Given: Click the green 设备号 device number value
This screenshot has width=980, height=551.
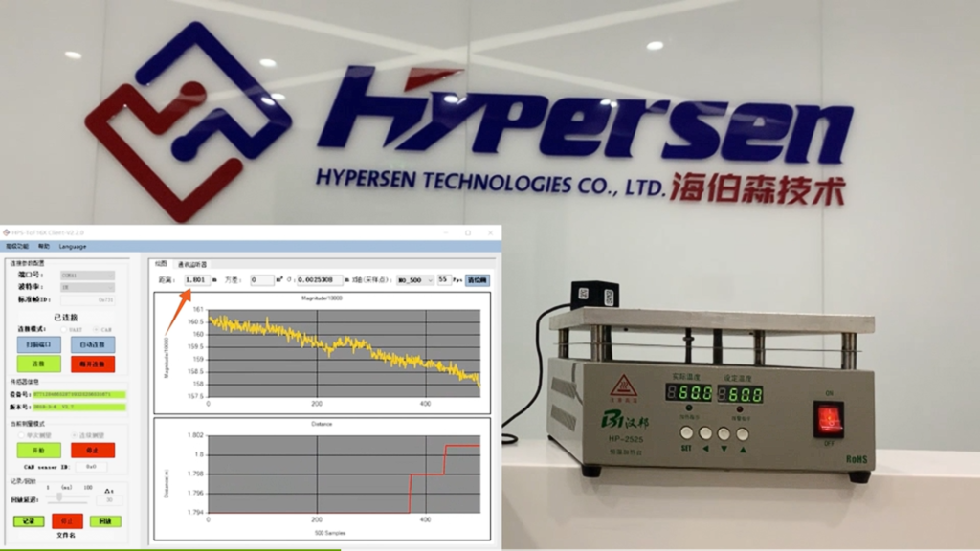Looking at the screenshot, I should tap(79, 394).
